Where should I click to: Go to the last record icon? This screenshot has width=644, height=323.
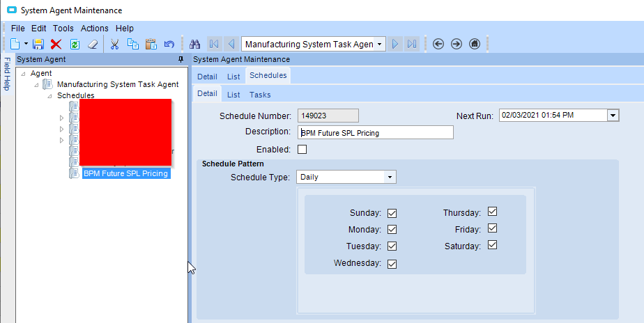(412, 44)
